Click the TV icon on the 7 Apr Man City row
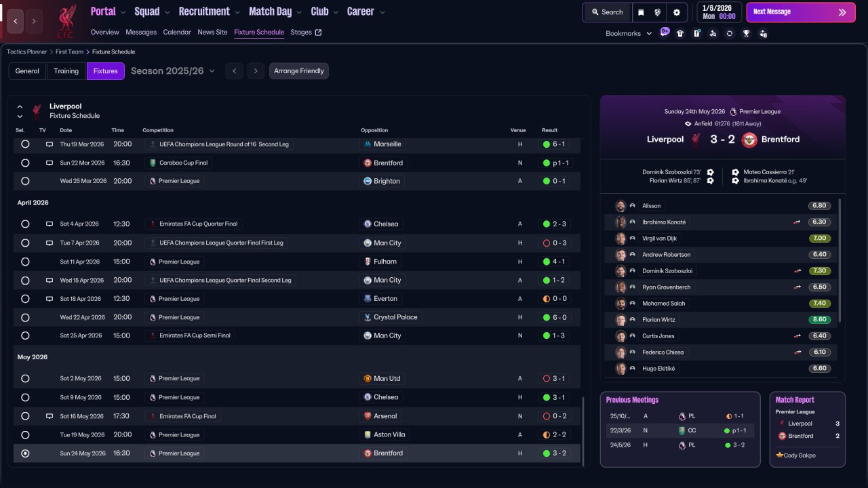 [x=50, y=243]
